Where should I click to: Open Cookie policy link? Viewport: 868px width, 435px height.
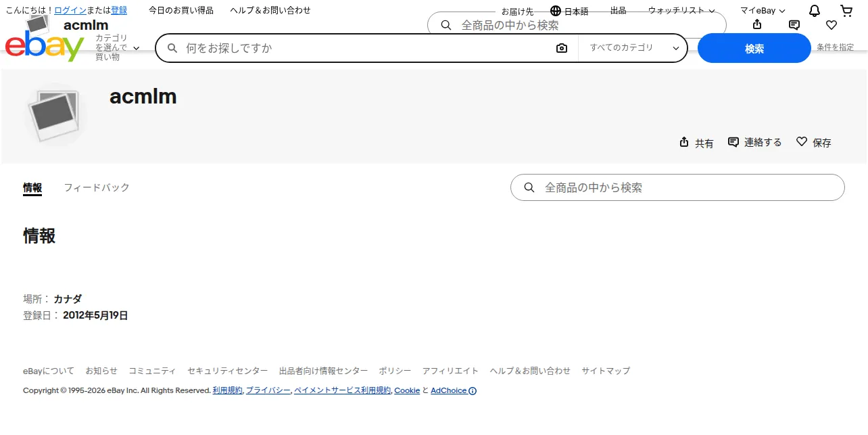(407, 391)
